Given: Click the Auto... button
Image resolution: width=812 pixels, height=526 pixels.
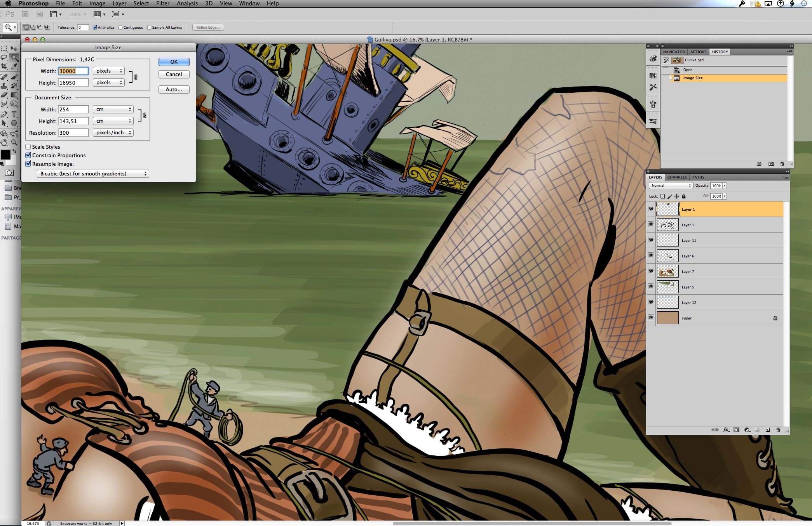Looking at the screenshot, I should (x=174, y=89).
